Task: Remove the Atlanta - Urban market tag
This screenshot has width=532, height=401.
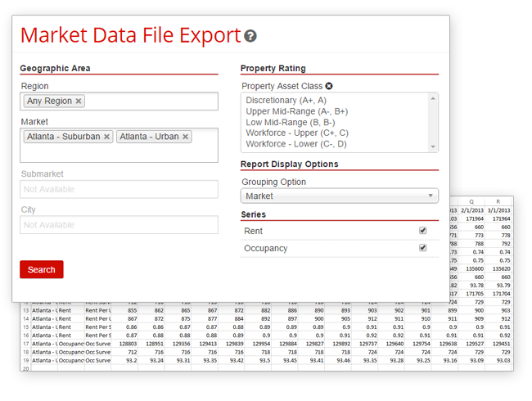Action: click(x=185, y=137)
